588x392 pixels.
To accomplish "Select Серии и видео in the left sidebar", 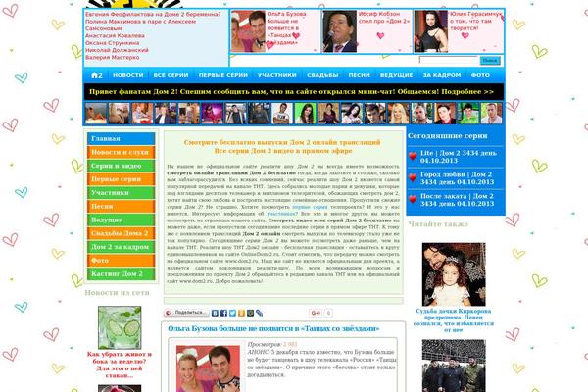I will 122,166.
